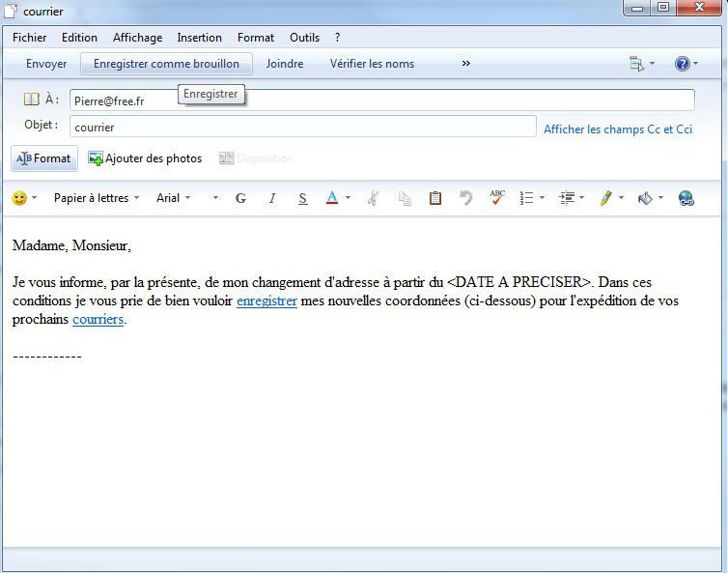Toggle underline formatting

click(x=302, y=198)
